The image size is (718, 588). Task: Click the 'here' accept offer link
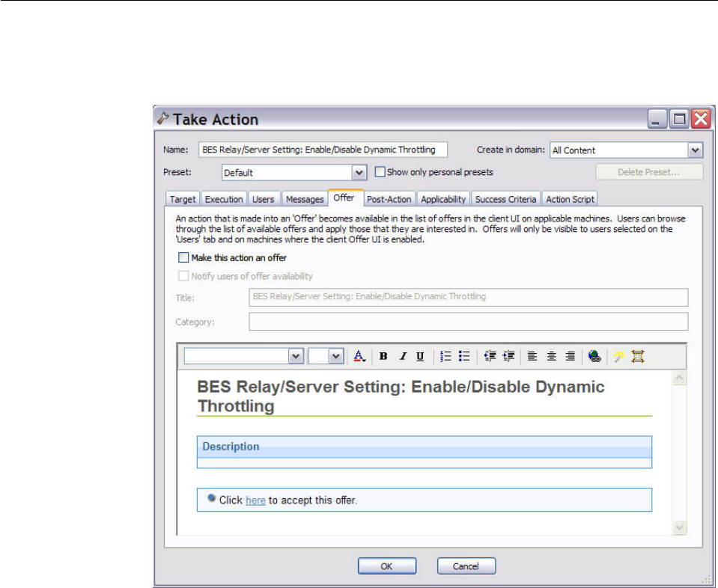(255, 500)
